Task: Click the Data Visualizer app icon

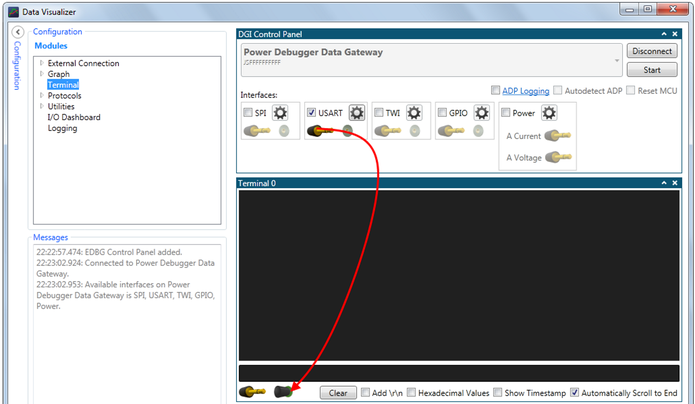Action: 13,12
